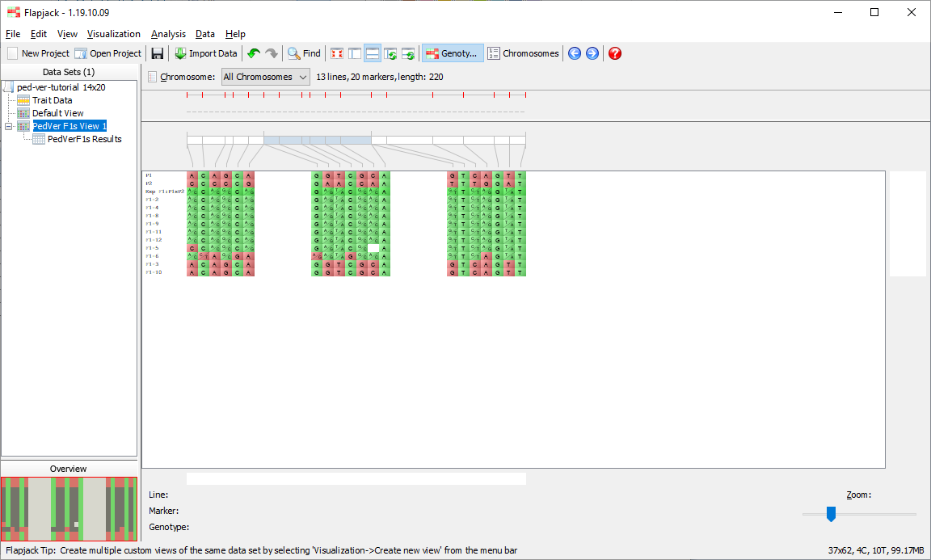Click the Open Project toolbar button
Screen dimensions: 931x560
pyautogui.click(x=108, y=53)
